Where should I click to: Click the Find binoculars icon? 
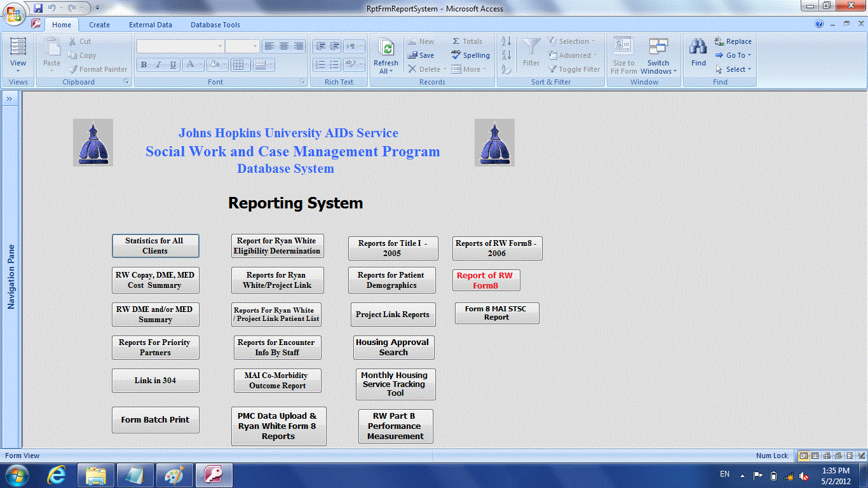tap(698, 46)
